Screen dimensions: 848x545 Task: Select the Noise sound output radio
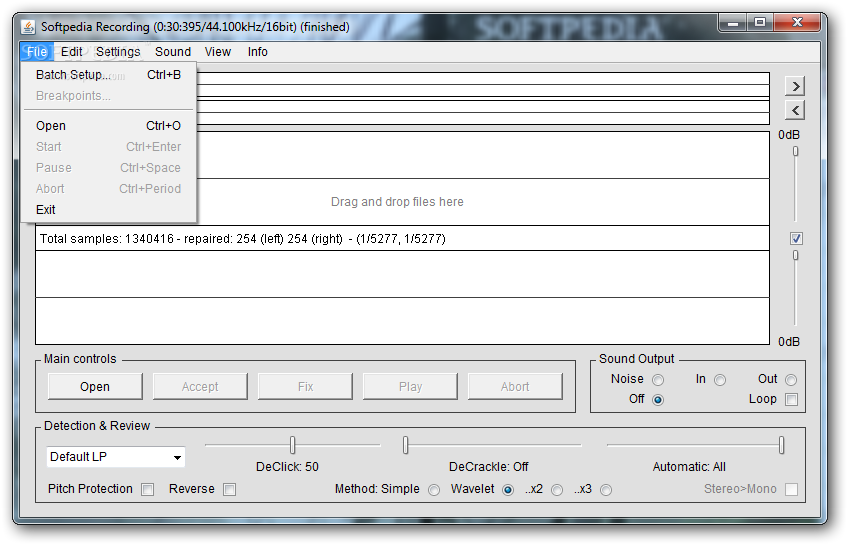658,380
